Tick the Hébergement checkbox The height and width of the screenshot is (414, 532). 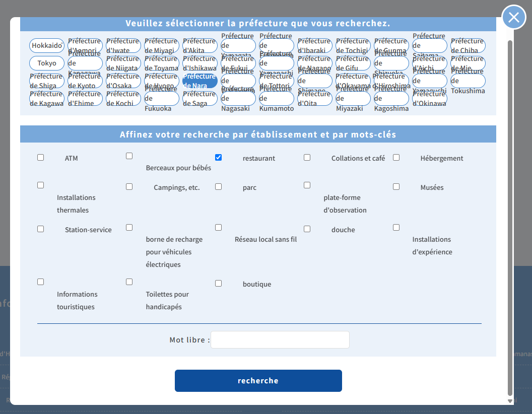click(396, 158)
